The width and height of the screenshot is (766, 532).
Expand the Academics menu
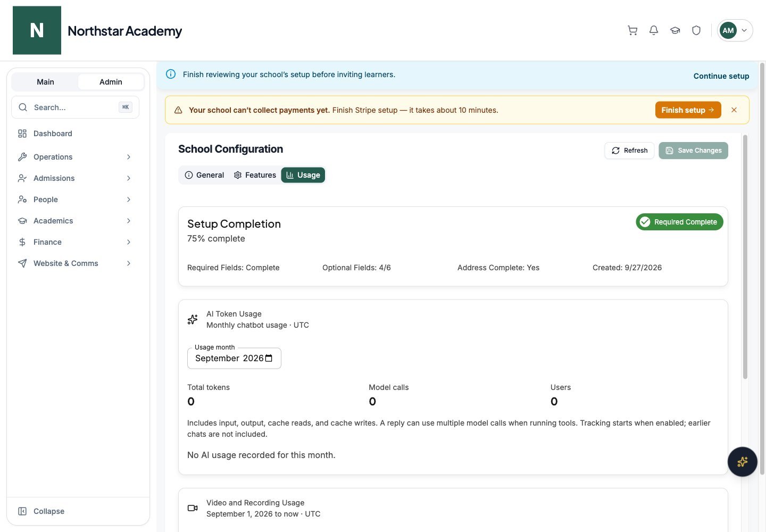tap(75, 221)
